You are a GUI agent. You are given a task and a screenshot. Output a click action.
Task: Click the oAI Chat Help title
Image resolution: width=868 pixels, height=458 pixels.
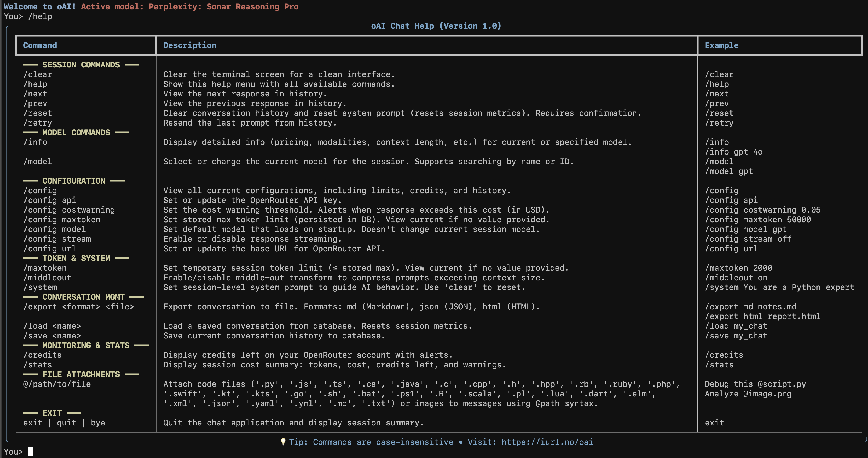[x=436, y=26]
